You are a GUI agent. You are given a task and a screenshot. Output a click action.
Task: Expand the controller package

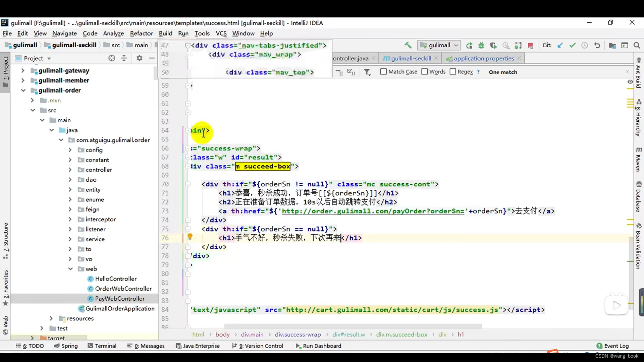point(70,170)
